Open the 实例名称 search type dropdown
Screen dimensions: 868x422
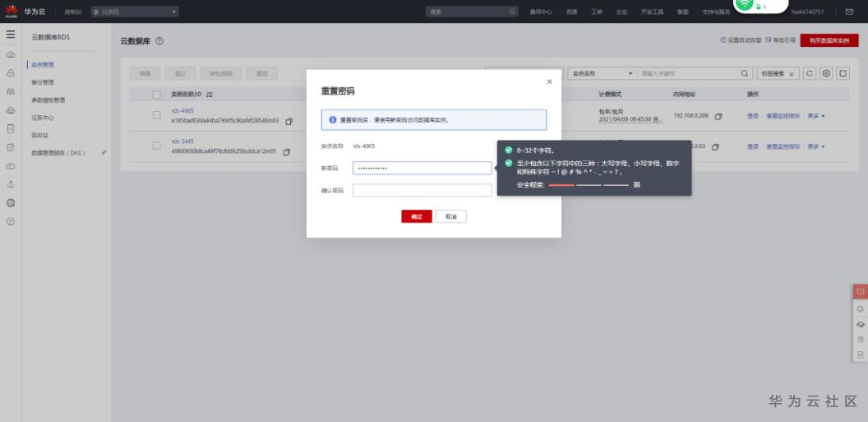pos(602,74)
